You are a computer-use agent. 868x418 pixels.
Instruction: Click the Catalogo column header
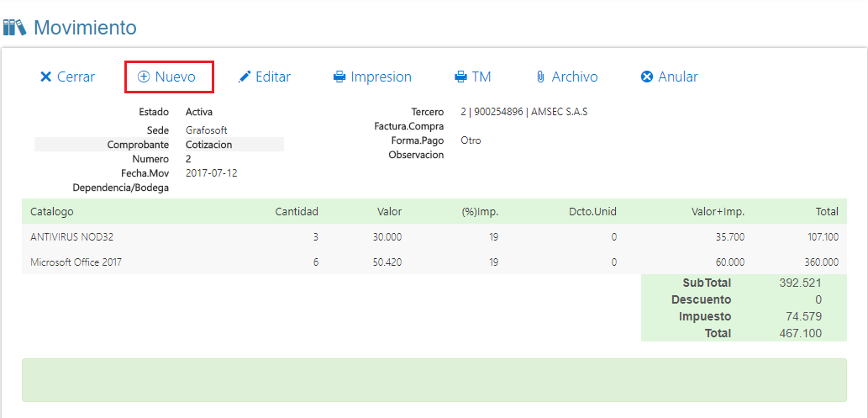click(52, 211)
